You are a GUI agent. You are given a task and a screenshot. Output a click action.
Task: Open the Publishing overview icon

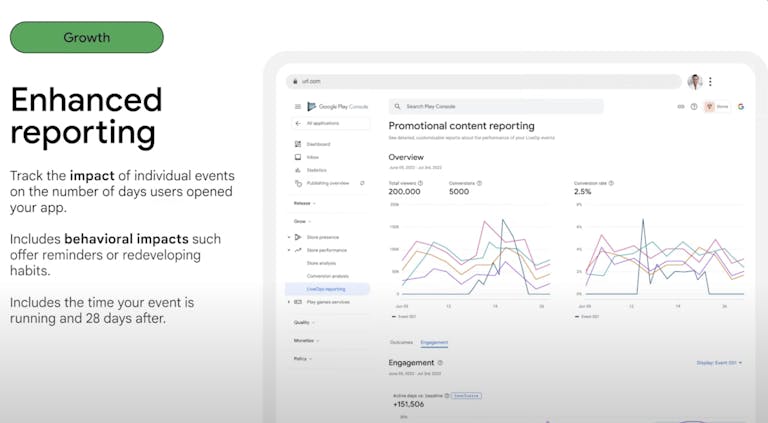click(298, 183)
